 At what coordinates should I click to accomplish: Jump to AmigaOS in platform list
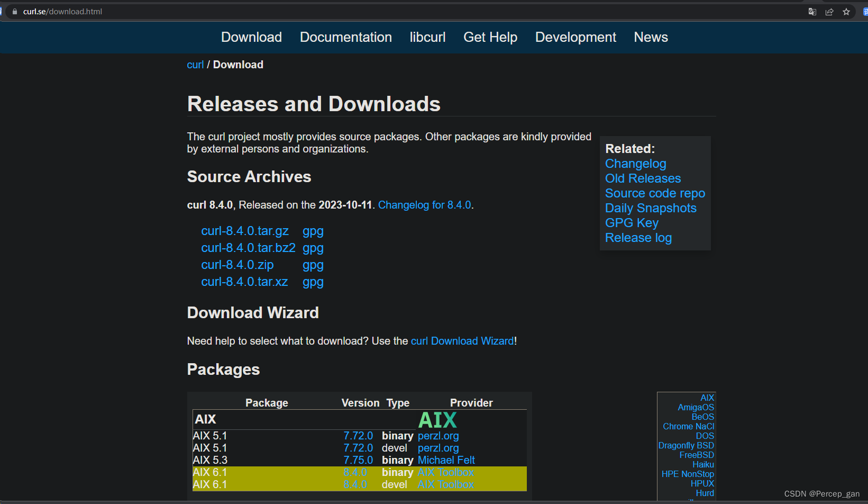click(696, 407)
